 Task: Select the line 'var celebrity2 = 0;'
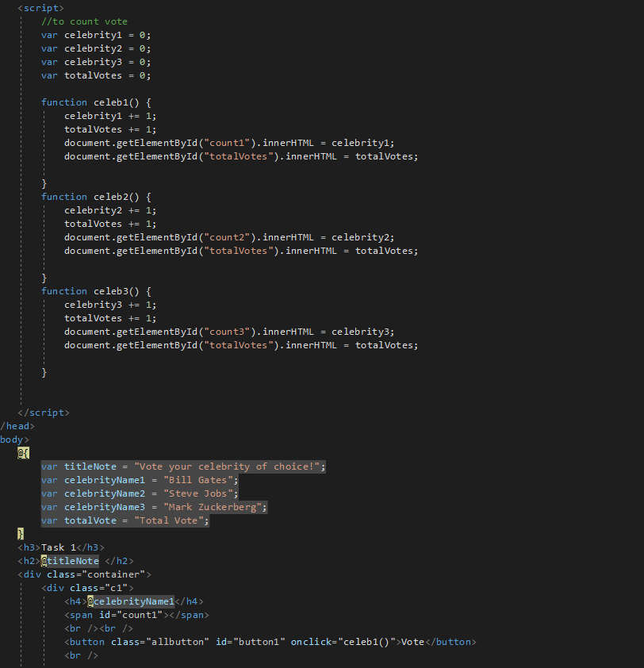point(96,48)
